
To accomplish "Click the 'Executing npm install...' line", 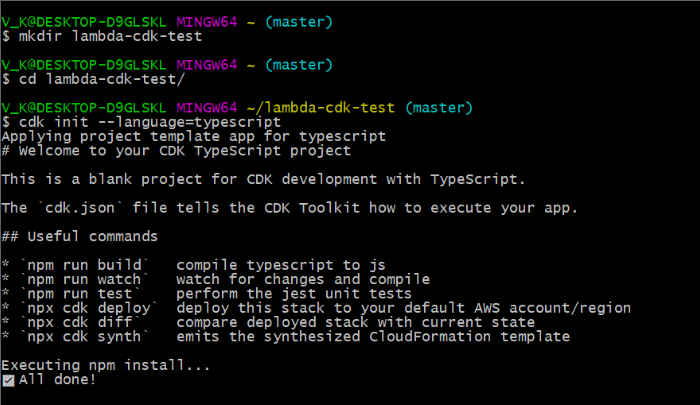I will [106, 365].
